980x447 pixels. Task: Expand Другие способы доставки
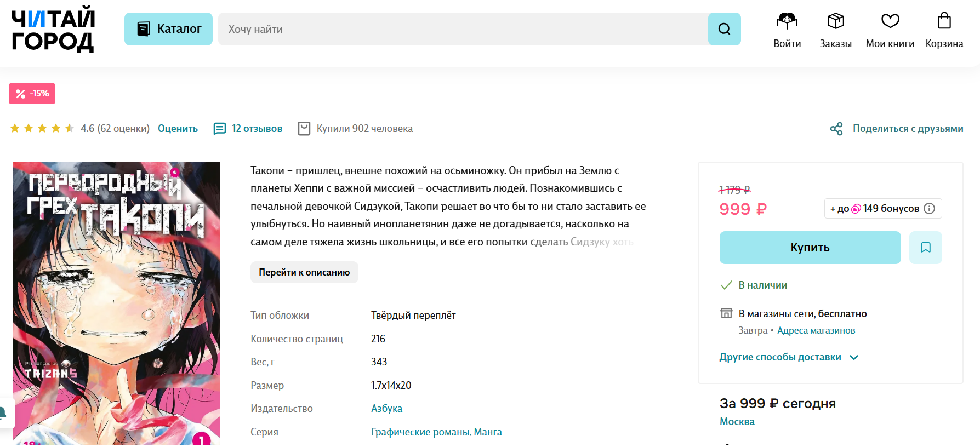[788, 357]
